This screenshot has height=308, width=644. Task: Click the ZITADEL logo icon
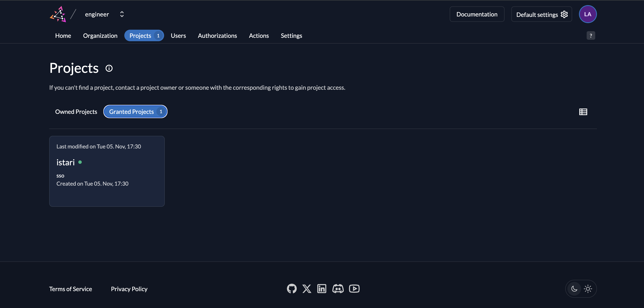point(58,14)
